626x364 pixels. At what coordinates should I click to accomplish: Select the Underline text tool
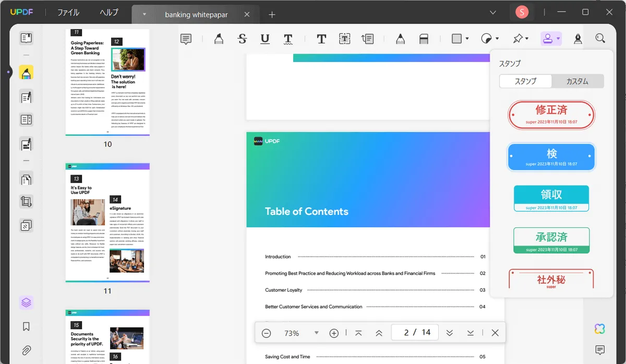click(x=265, y=39)
